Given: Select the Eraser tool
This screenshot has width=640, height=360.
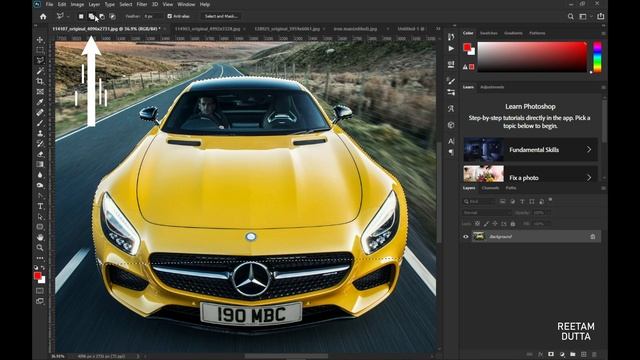Looking at the screenshot, I should click(40, 154).
